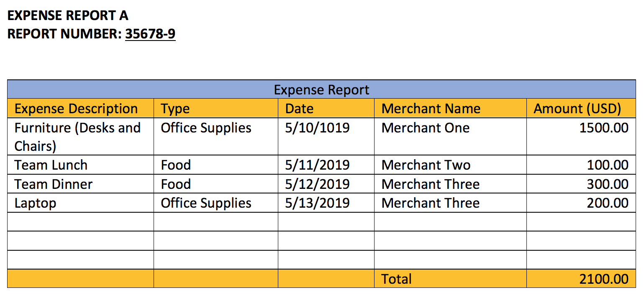Screen dimensions: 644x295
Task: Select the Merchant One cell
Action: click(450, 137)
